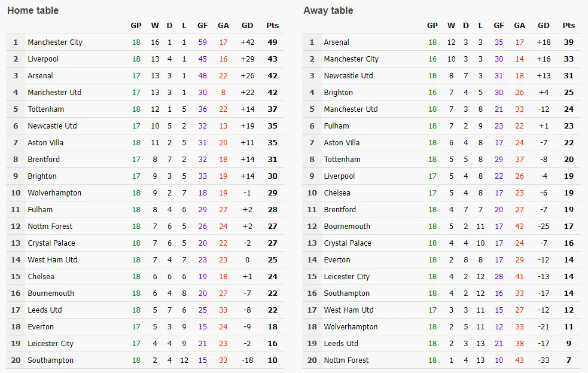Open Brentford from the Home table
The image size is (588, 373).
coord(44,160)
